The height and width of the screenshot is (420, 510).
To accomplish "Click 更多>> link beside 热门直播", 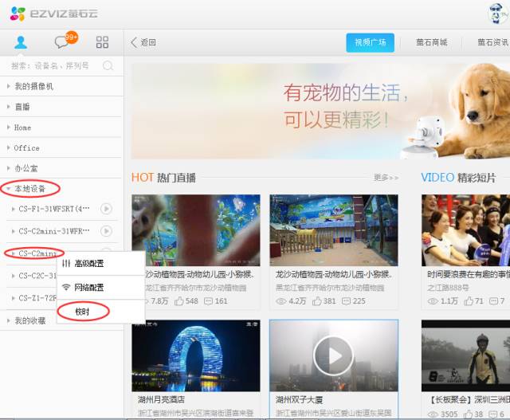I will click(385, 178).
